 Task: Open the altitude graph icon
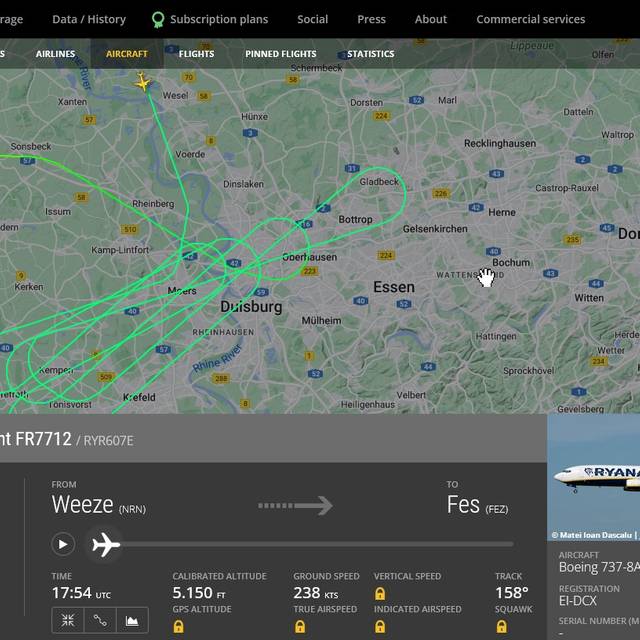[132, 620]
